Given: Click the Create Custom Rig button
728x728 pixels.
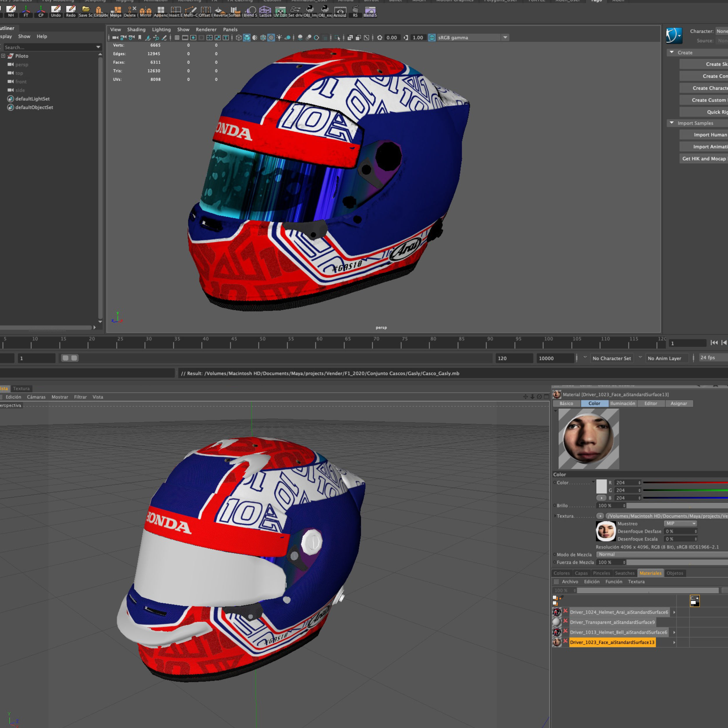Looking at the screenshot, I should click(x=704, y=100).
